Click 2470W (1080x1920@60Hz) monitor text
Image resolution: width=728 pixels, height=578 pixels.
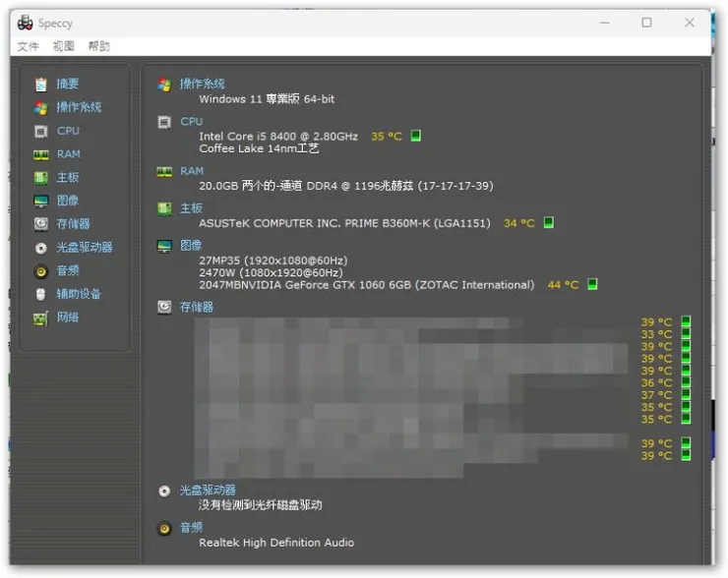(271, 272)
